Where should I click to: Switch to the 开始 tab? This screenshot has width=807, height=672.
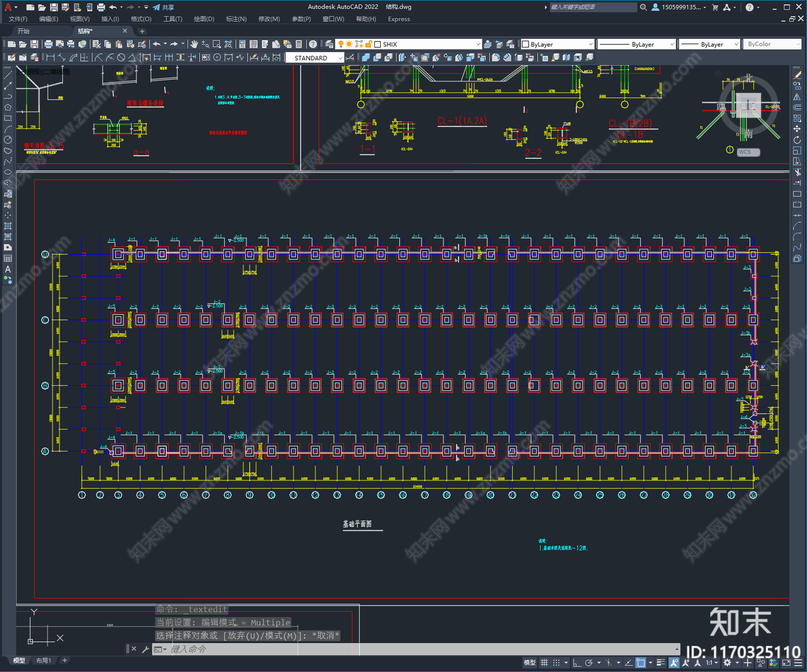24,31
